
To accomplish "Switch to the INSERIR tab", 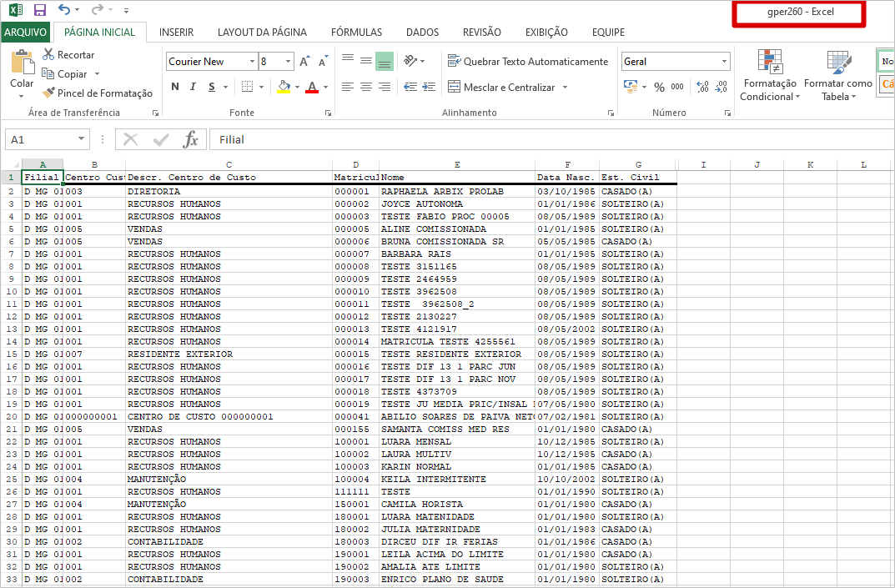I will coord(176,32).
